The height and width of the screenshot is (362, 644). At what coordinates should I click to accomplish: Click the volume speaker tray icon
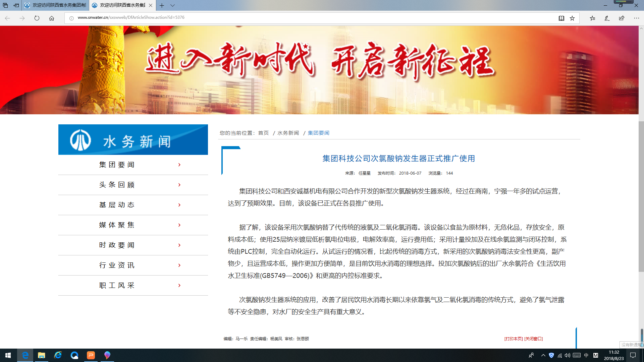click(x=567, y=355)
